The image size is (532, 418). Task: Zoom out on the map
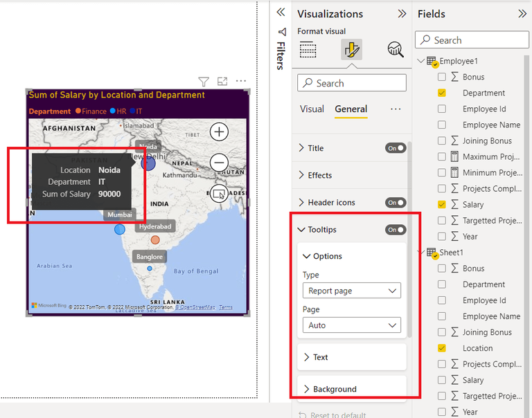(219, 163)
